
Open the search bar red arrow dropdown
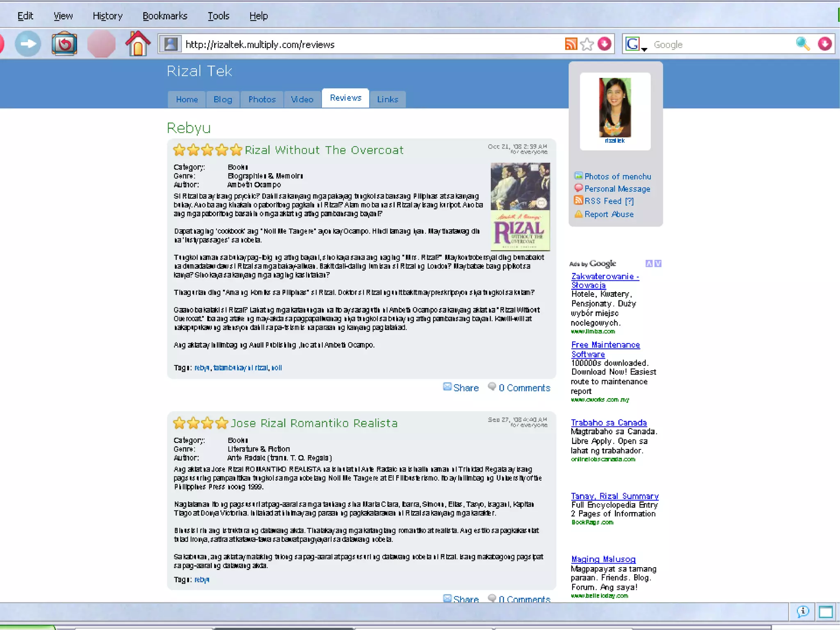coord(824,44)
